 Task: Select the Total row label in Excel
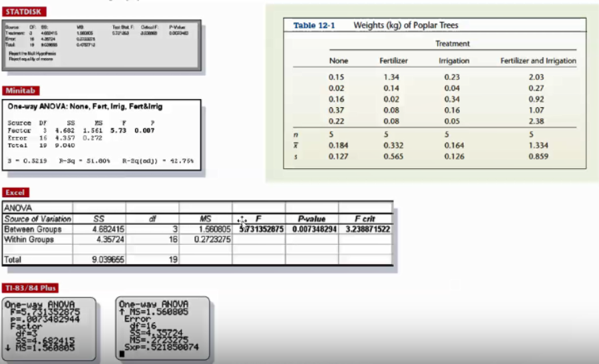[x=13, y=260]
